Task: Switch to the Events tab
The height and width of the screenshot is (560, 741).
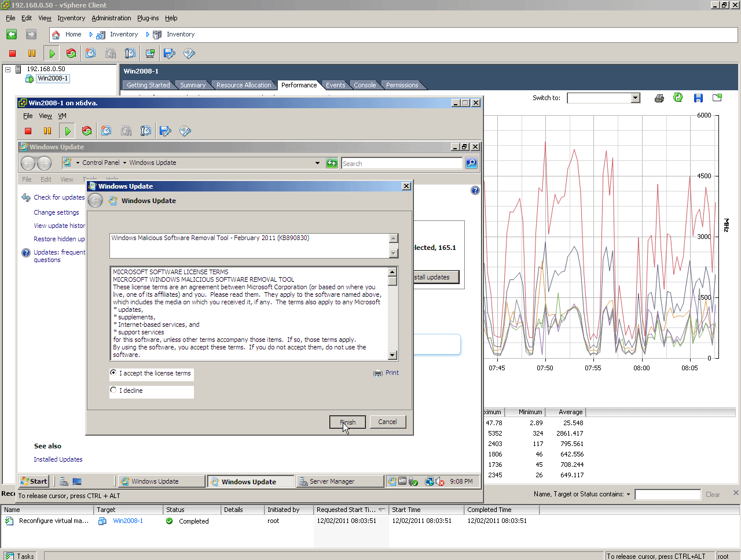Action: [335, 85]
